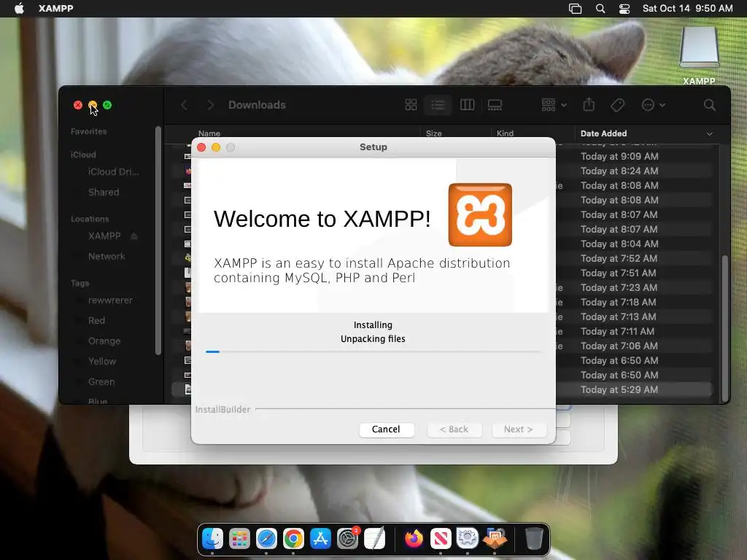
Task: Click the XAMPP logo in Setup window
Action: (x=480, y=215)
